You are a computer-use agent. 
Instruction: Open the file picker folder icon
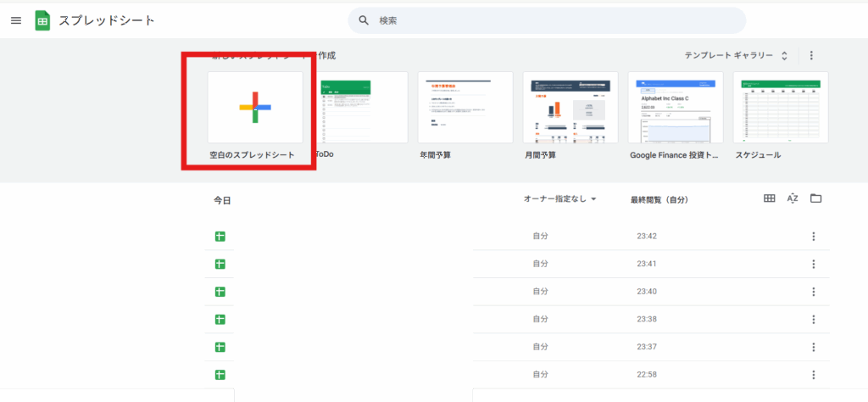click(x=815, y=198)
